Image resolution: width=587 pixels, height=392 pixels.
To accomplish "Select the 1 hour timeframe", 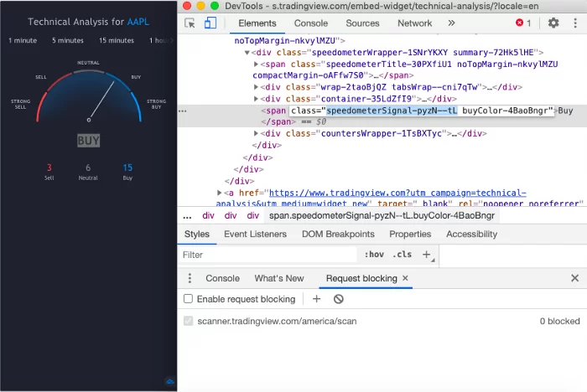I will (x=161, y=40).
